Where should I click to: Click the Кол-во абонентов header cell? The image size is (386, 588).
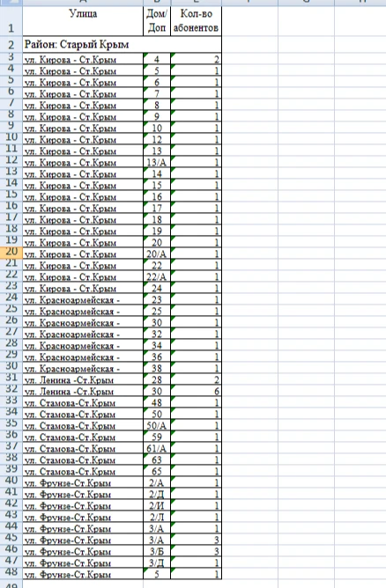click(196, 21)
